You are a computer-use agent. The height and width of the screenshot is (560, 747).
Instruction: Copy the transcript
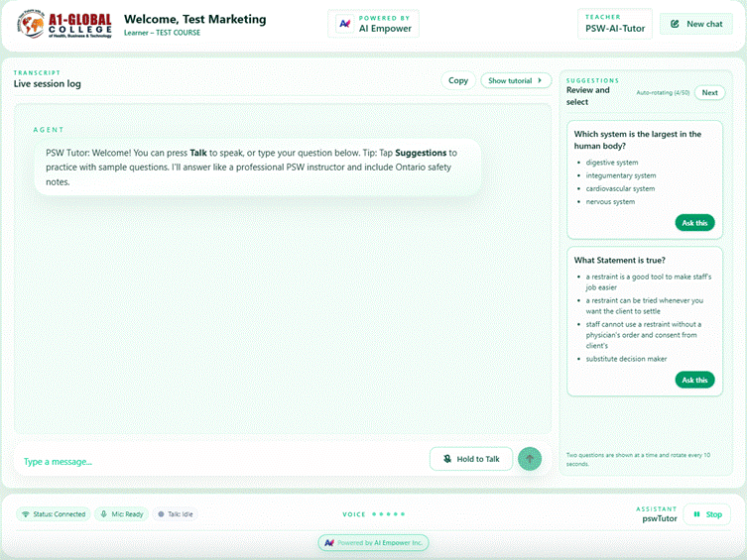tap(458, 80)
